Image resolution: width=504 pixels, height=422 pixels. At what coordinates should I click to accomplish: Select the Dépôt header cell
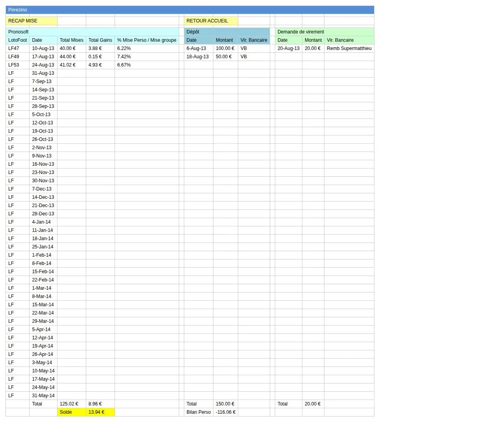pyautogui.click(x=227, y=32)
